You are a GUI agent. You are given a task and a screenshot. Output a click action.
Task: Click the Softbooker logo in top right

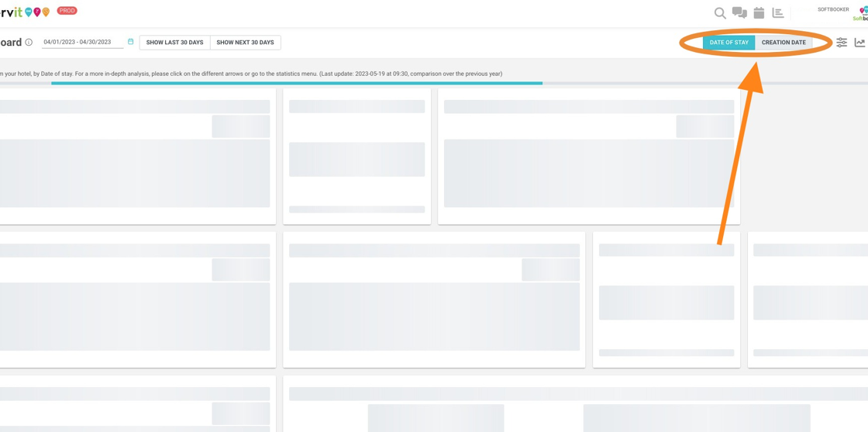pos(861,15)
